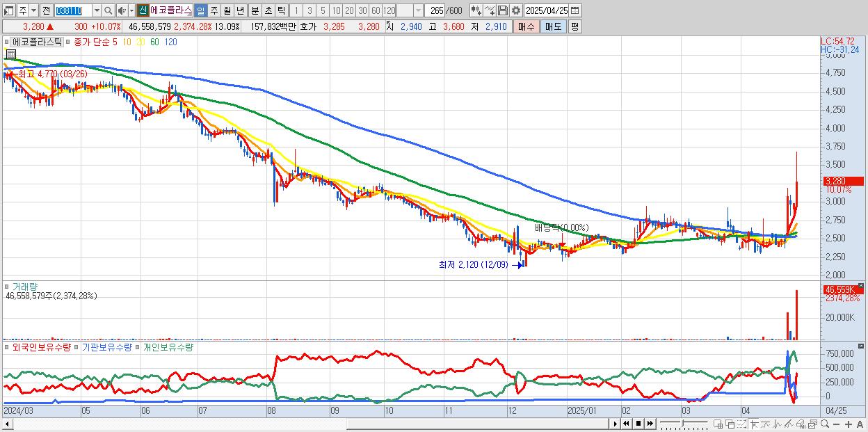The image size is (868, 432).
Task: Click the stop square replay button
Action: point(638,424)
